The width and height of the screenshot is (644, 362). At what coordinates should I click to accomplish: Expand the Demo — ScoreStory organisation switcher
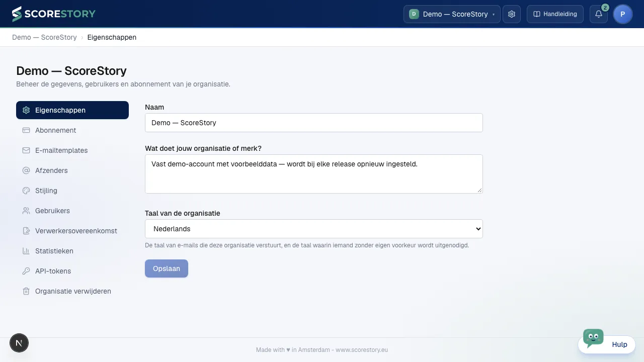pyautogui.click(x=452, y=14)
